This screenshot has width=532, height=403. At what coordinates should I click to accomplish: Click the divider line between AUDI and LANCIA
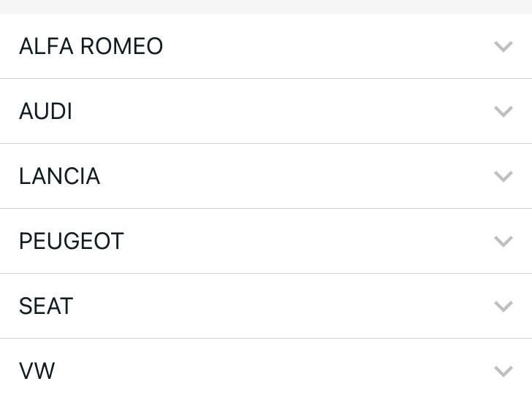pos(266,144)
